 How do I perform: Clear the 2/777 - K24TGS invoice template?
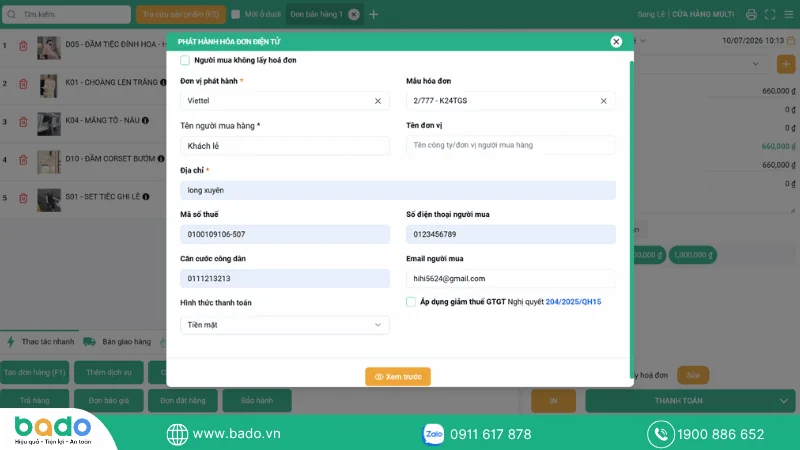pos(604,101)
